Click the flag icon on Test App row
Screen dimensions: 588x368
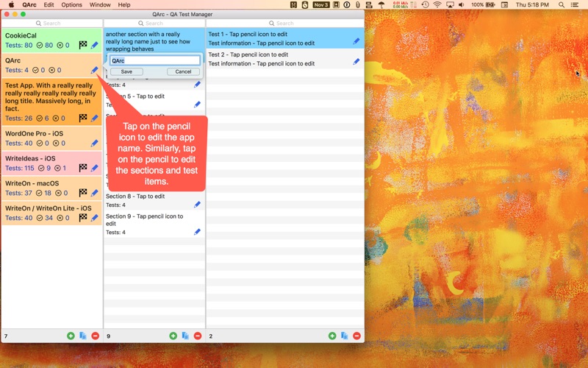[x=83, y=118]
